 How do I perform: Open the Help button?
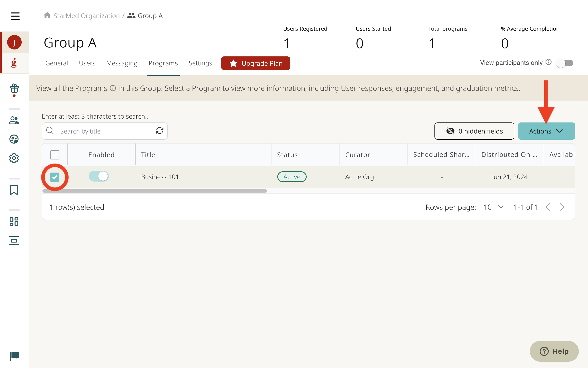pos(554,351)
